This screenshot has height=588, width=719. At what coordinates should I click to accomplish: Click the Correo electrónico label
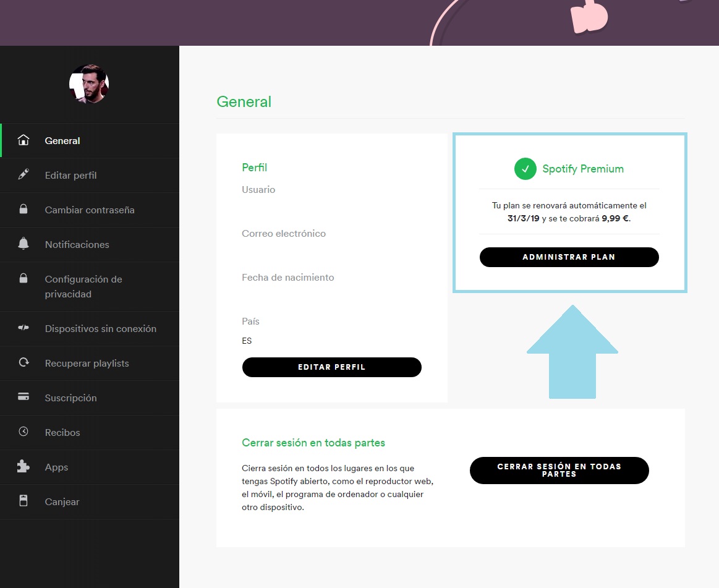pyautogui.click(x=284, y=234)
